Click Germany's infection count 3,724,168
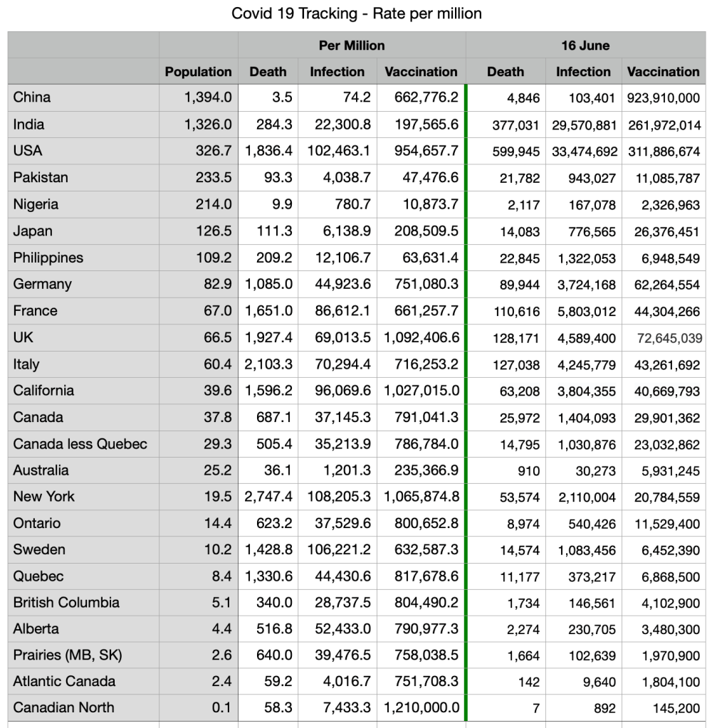Image resolution: width=712 pixels, height=728 pixels. click(583, 285)
